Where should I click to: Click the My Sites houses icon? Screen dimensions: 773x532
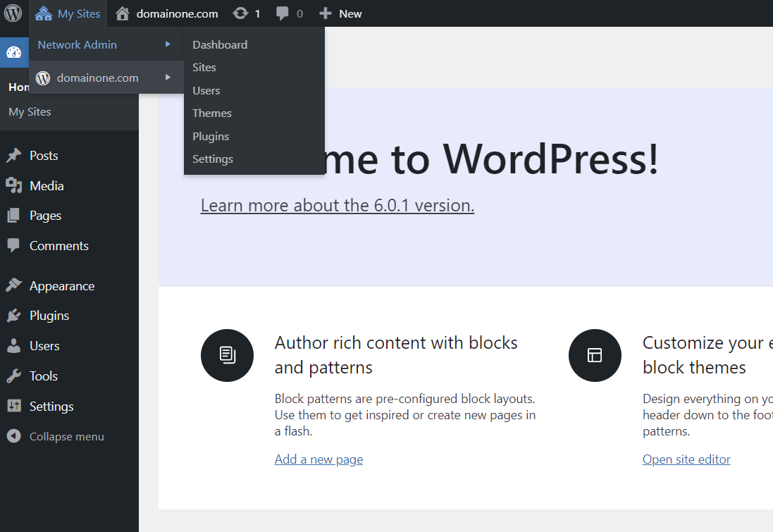tap(44, 13)
